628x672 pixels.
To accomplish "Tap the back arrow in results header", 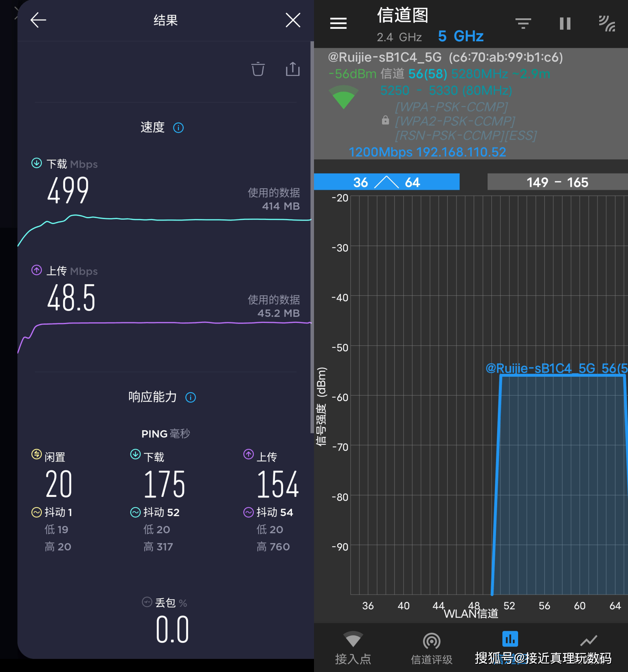I will click(x=38, y=20).
